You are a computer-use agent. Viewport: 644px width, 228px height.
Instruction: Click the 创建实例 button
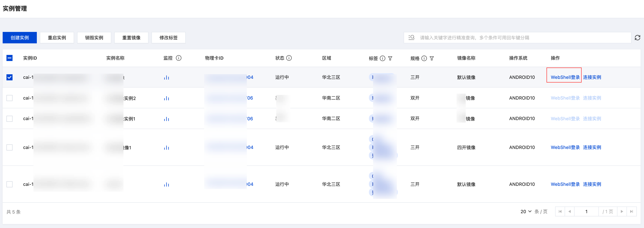[x=20, y=38]
